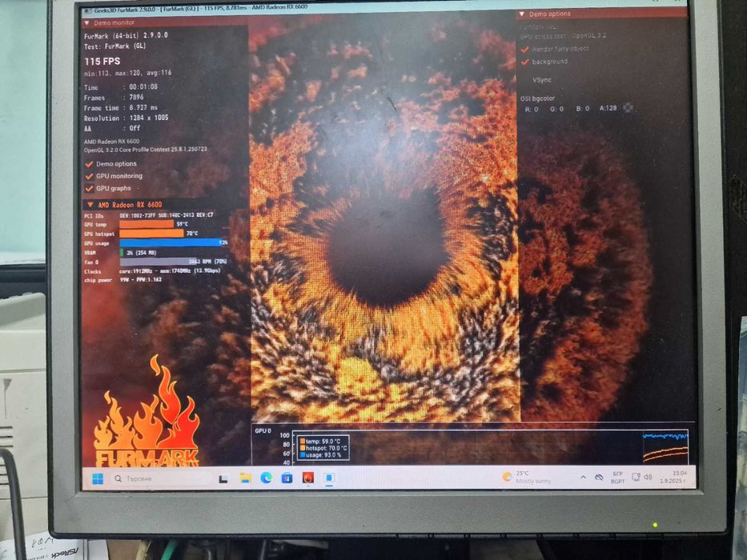Screen dimensions: 747x560
Task: Click the Time 00:01:08 row
Action: click(121, 87)
